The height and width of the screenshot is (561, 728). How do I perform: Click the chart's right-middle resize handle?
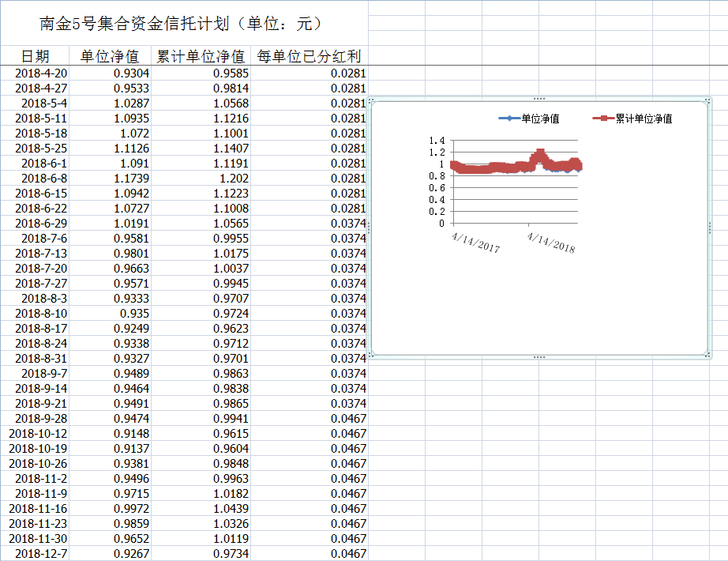(709, 228)
